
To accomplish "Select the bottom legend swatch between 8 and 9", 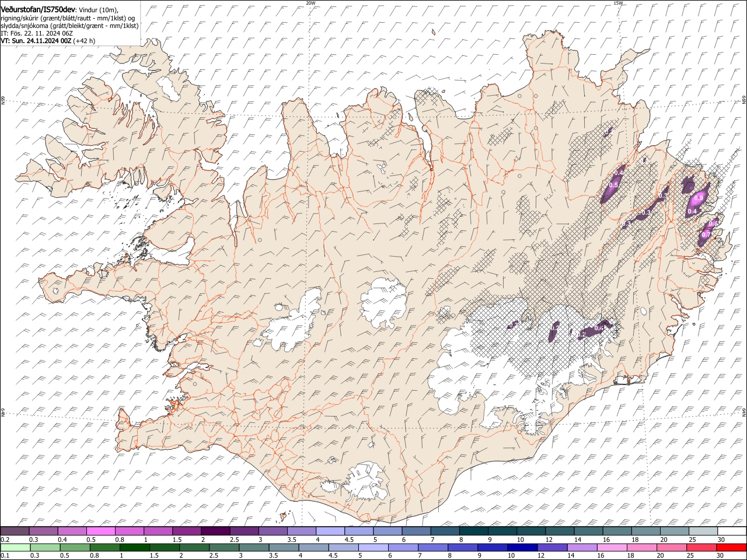I will 463,547.
